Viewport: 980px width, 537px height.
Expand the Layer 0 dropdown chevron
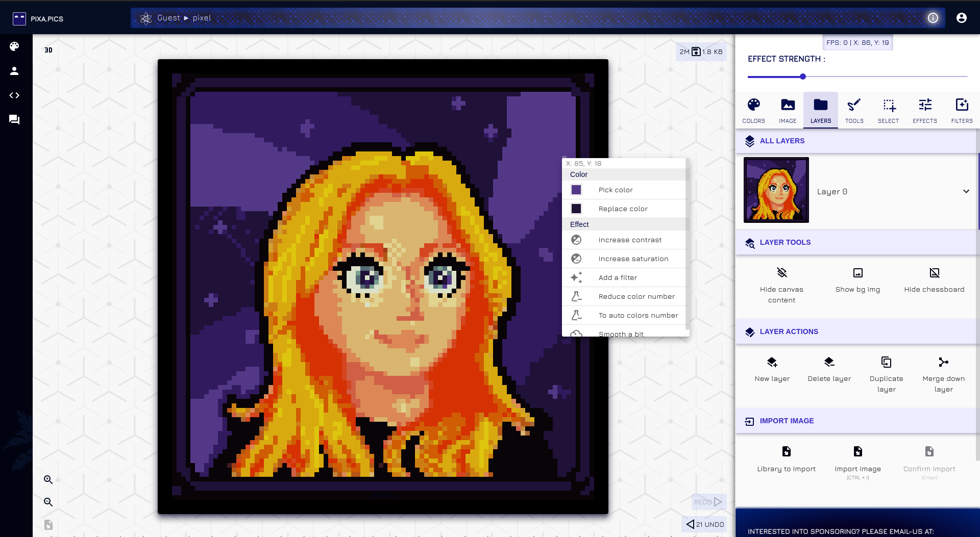coord(966,192)
